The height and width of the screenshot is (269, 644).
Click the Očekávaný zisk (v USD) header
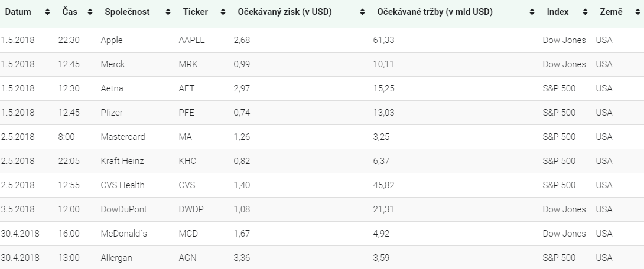(x=285, y=12)
